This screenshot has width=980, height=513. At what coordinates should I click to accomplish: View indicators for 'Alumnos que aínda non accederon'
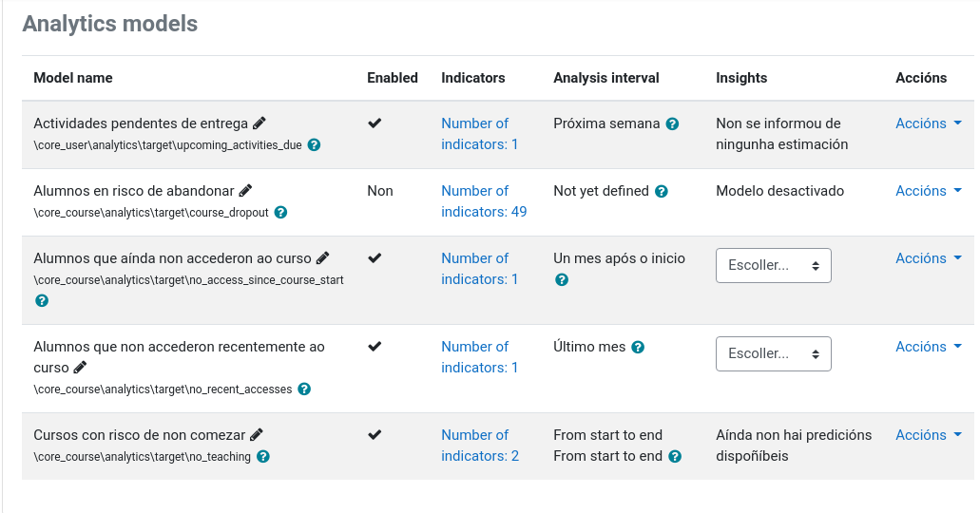[479, 269]
